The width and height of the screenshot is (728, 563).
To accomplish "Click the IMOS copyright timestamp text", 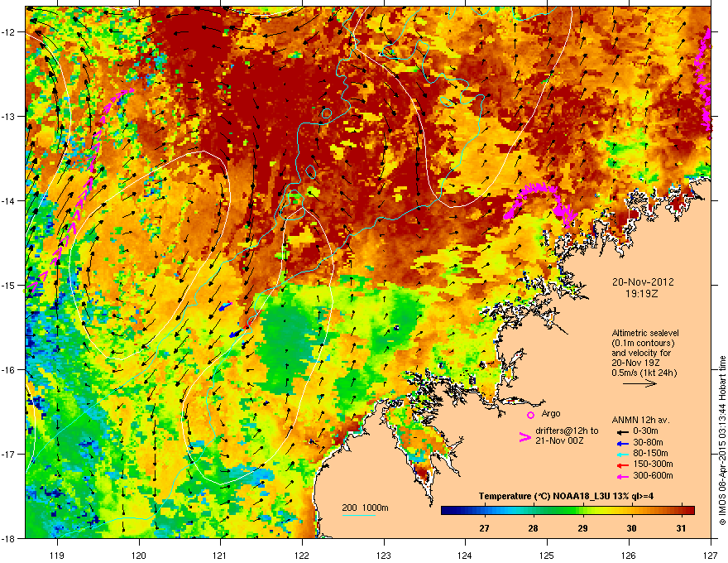I will (x=722, y=440).
